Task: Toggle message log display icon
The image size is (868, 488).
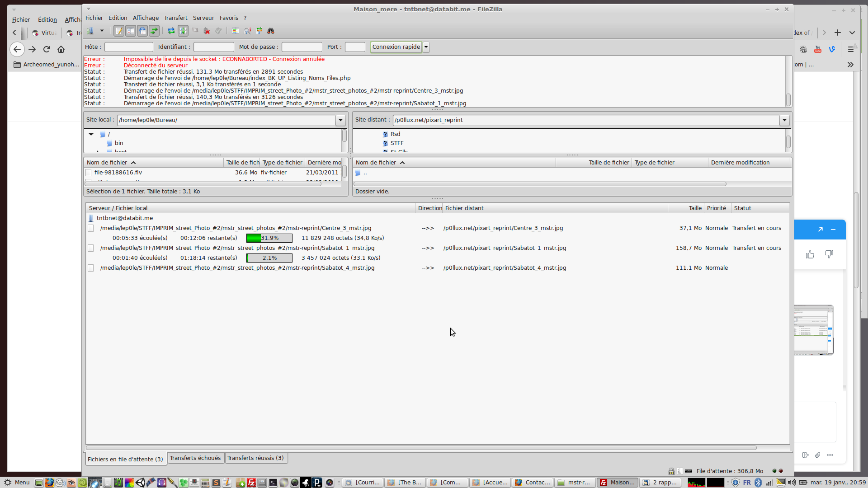Action: click(119, 31)
